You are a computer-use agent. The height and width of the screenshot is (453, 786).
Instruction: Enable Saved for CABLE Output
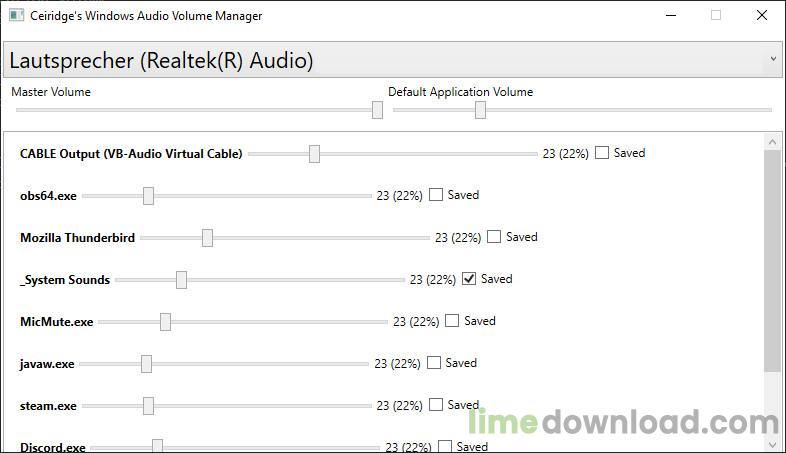(x=602, y=153)
